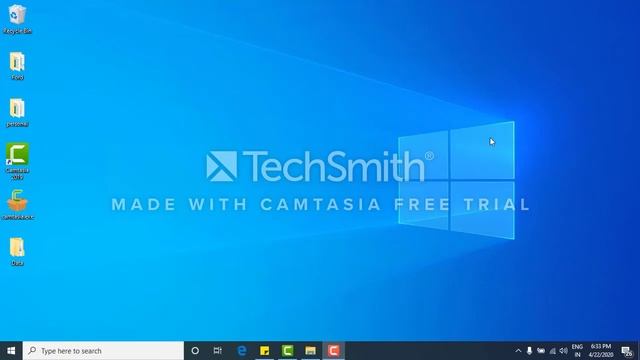
Task: Expand hidden system tray icons chevron
Action: [x=518, y=351]
